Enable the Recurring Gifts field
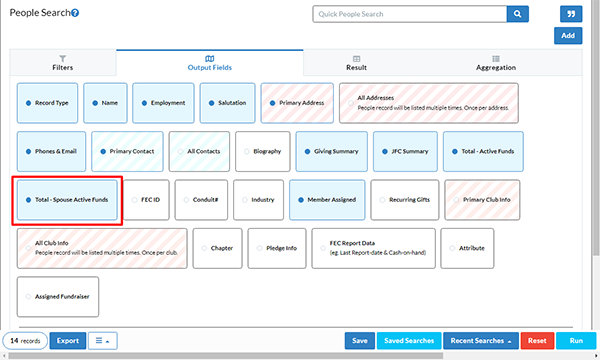The image size is (600, 360). click(405, 200)
